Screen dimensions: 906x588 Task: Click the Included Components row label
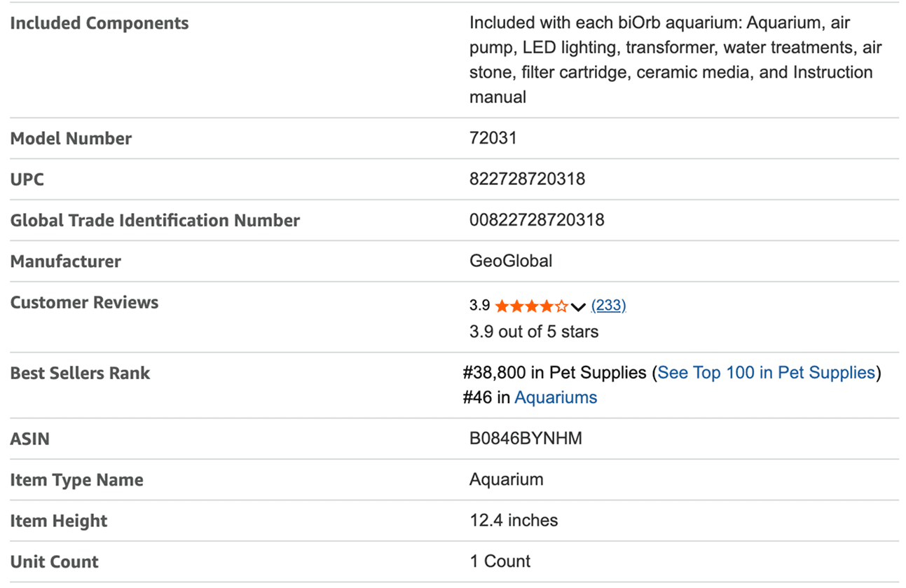click(99, 23)
